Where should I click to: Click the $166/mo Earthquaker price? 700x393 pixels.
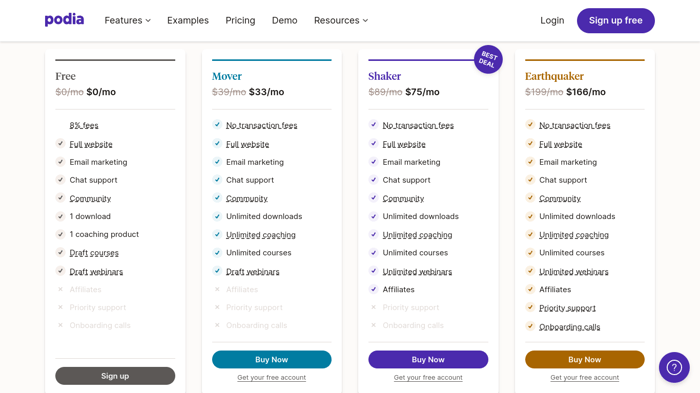pyautogui.click(x=586, y=92)
